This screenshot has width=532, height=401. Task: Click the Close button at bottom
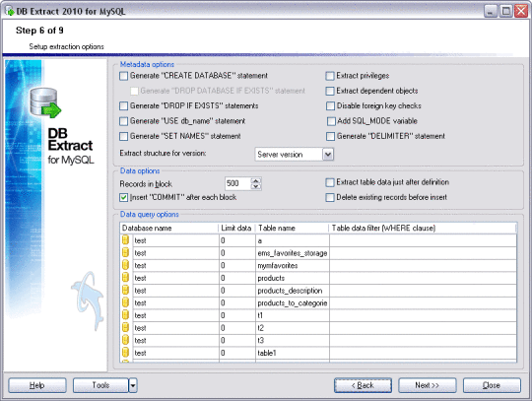click(x=492, y=385)
